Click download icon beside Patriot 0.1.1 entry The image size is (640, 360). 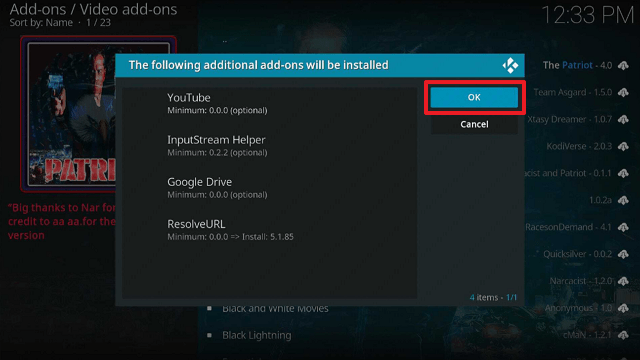(623, 173)
